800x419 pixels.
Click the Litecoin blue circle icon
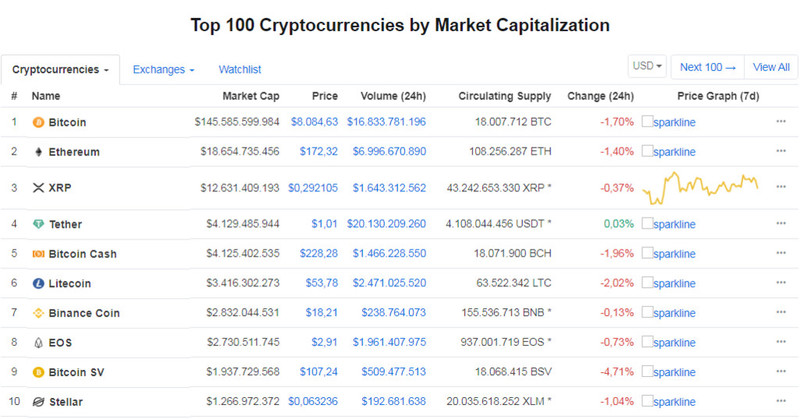tap(38, 283)
